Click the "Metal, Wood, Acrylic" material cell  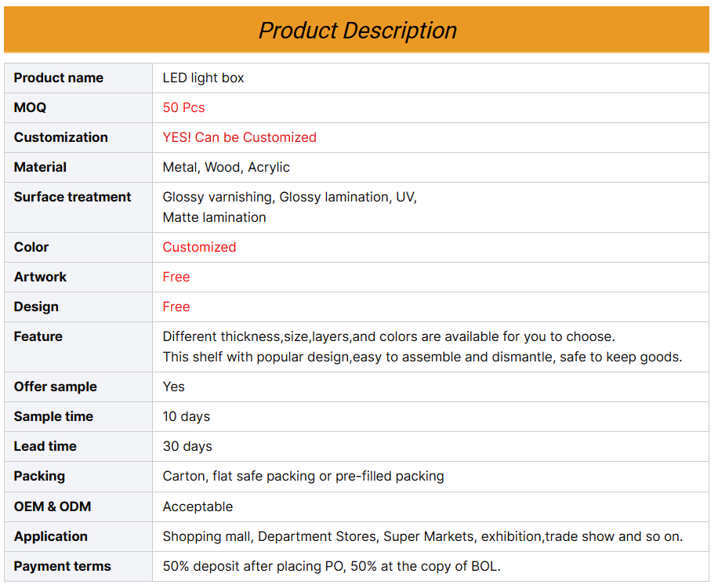pos(430,167)
